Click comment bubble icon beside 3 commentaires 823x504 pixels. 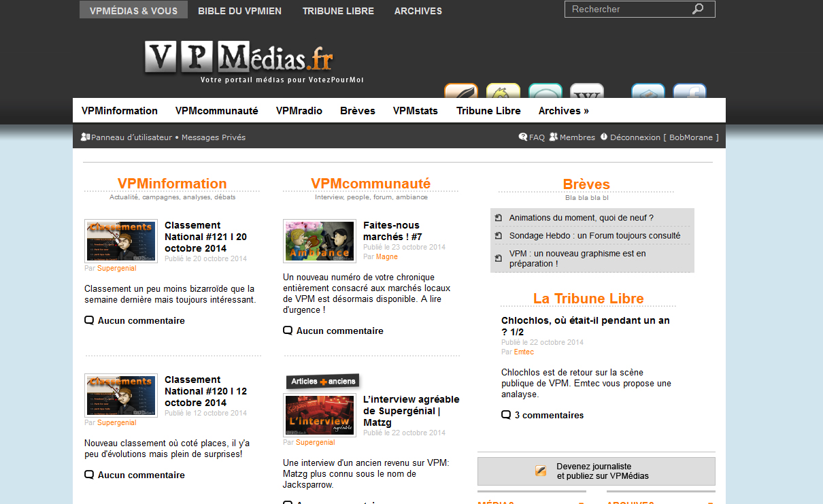(x=506, y=415)
